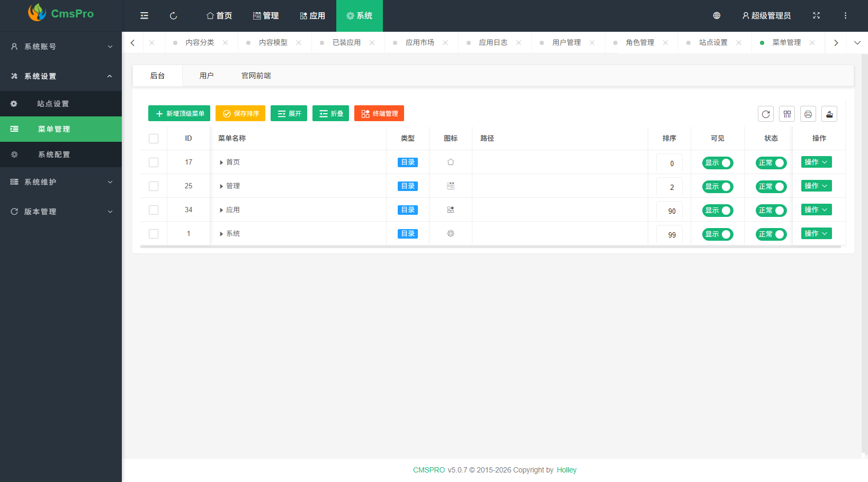This screenshot has width=868, height=482.
Task: Close the 菜单管理 tab
Action: coord(812,43)
